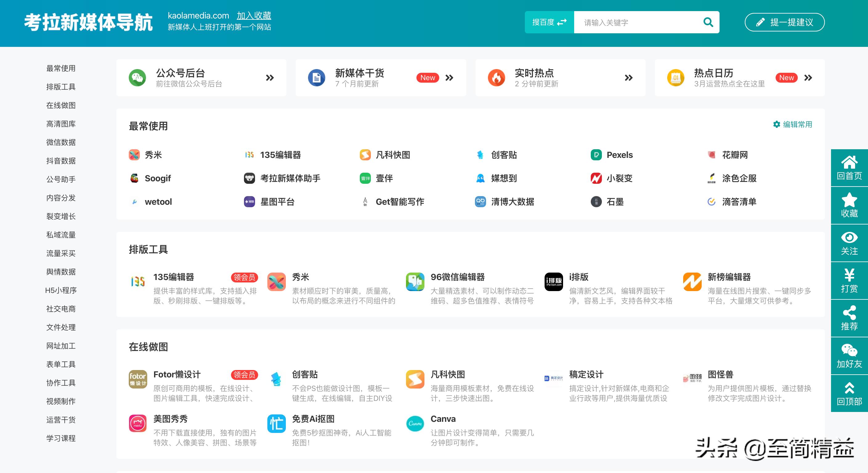Image resolution: width=868 pixels, height=473 pixels.
Task: Click the 实时热点 flame icon
Action: click(x=496, y=78)
